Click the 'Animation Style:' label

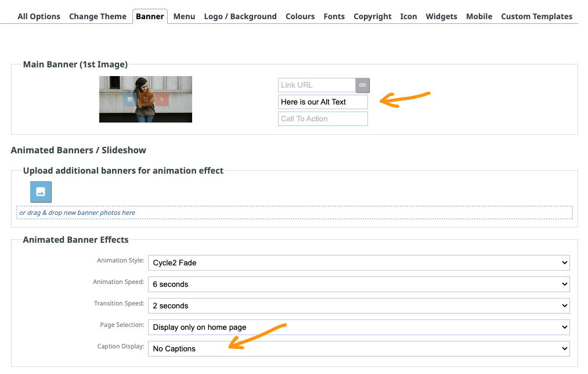click(120, 260)
